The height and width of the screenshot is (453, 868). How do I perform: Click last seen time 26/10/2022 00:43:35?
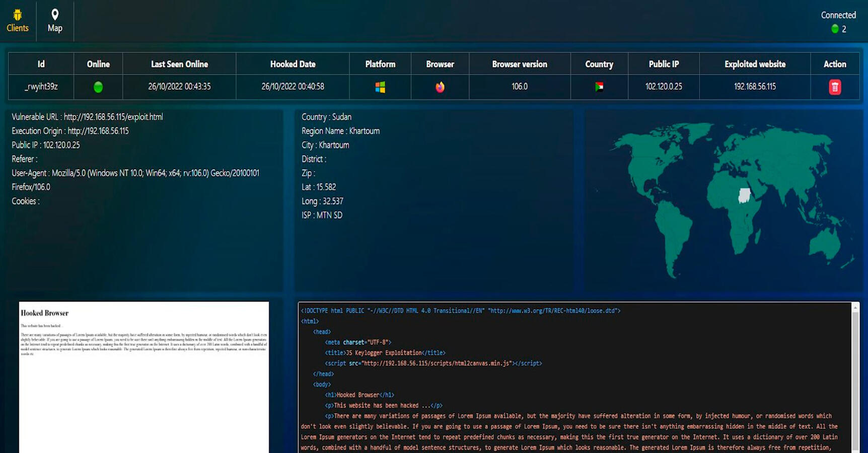pyautogui.click(x=179, y=87)
